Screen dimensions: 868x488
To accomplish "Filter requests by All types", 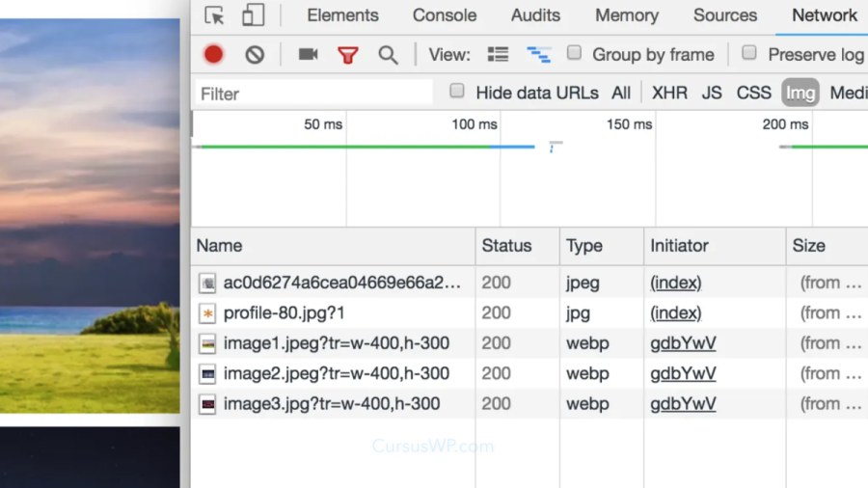I will [621, 93].
